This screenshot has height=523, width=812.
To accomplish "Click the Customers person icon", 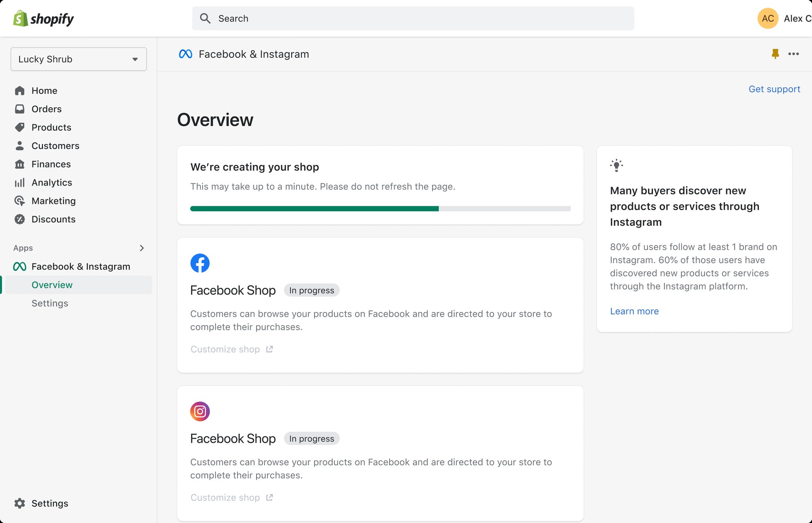I will [19, 145].
